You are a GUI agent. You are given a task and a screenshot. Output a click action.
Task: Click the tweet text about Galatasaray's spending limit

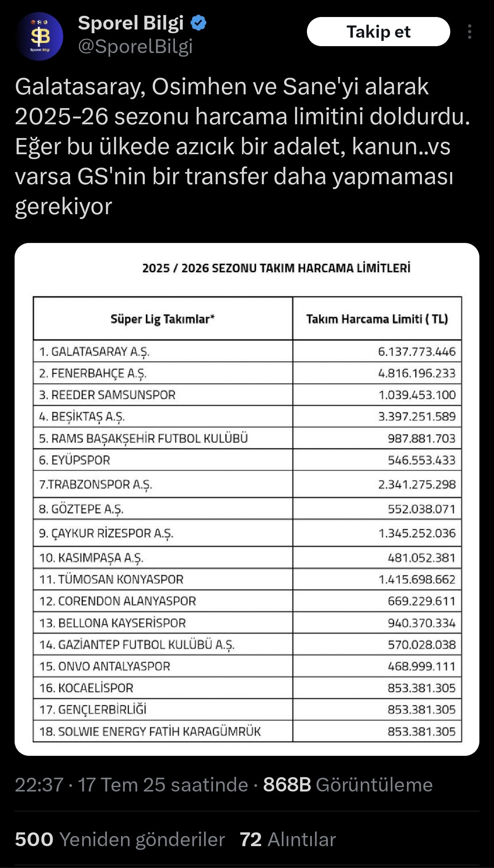pos(243,146)
